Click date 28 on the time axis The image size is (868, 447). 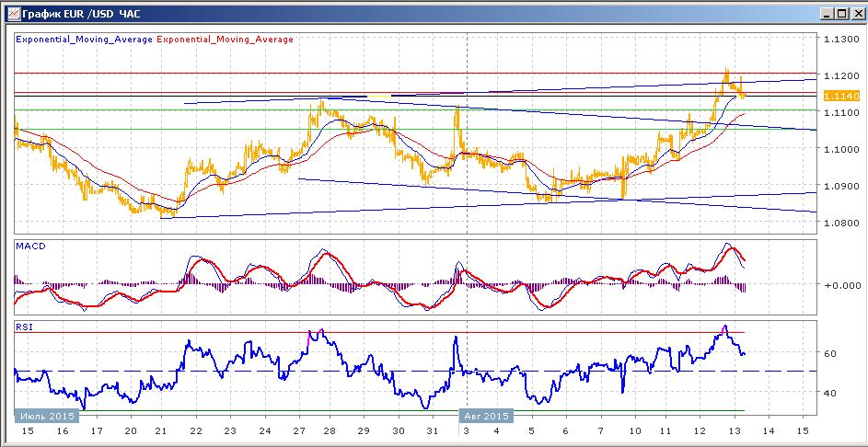pyautogui.click(x=329, y=431)
